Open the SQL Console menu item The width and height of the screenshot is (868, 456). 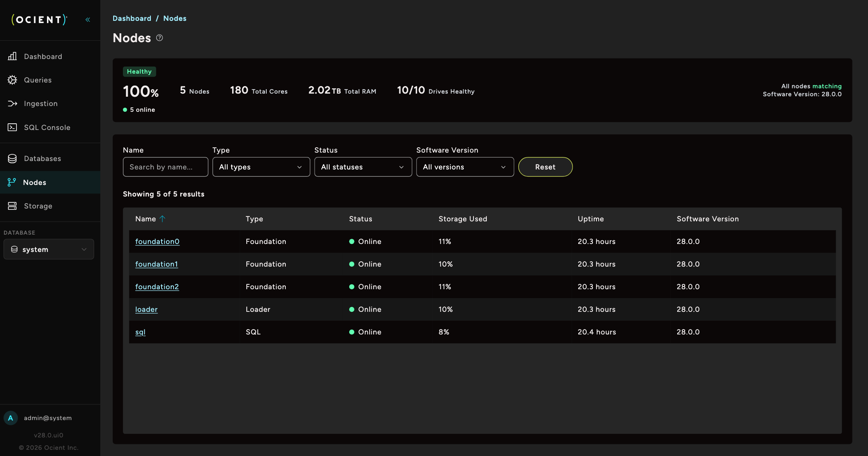(x=50, y=127)
